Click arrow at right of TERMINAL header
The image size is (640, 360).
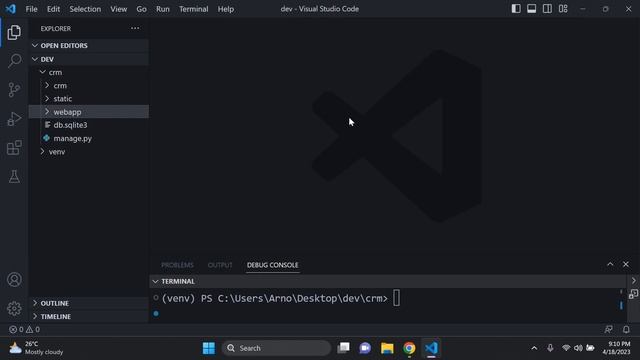[x=633, y=281]
